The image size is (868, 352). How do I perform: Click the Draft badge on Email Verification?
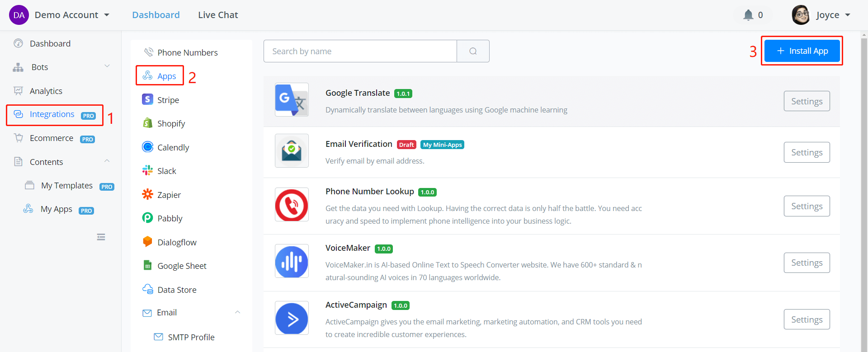coord(406,145)
